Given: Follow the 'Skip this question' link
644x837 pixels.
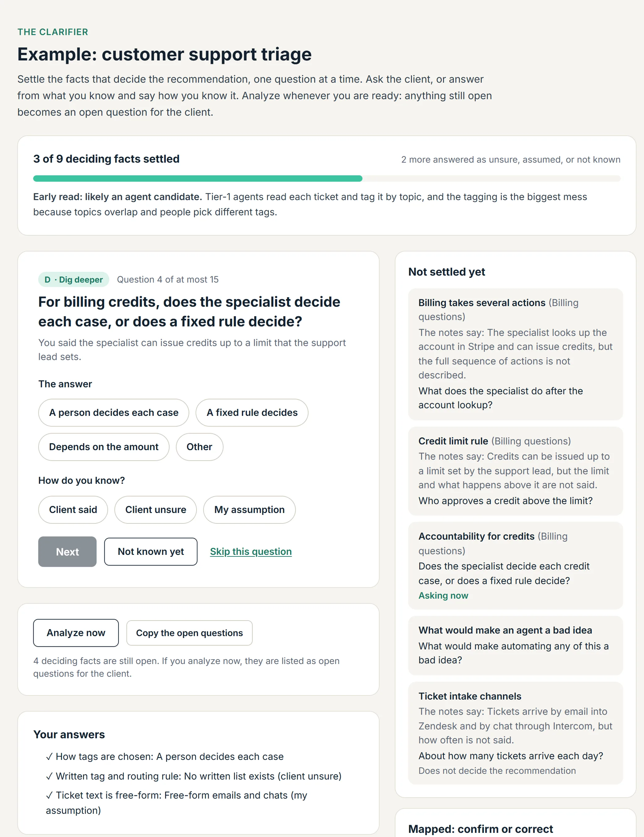Looking at the screenshot, I should point(251,551).
